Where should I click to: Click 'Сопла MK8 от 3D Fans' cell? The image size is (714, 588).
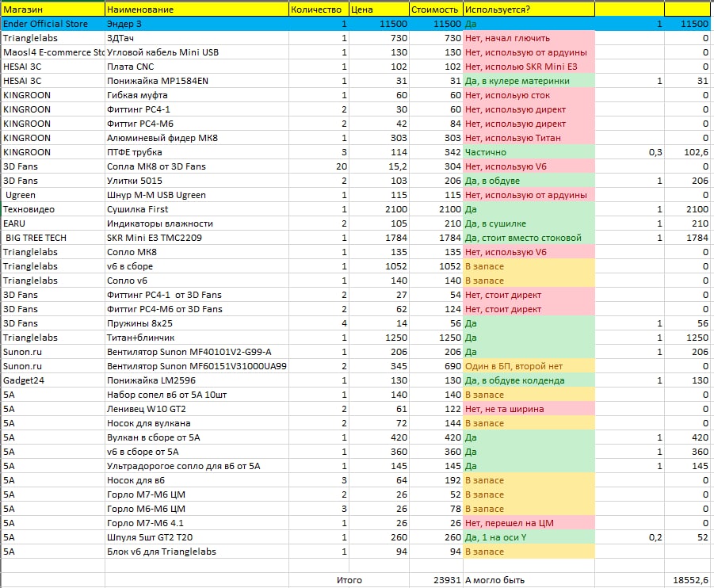coord(197,166)
